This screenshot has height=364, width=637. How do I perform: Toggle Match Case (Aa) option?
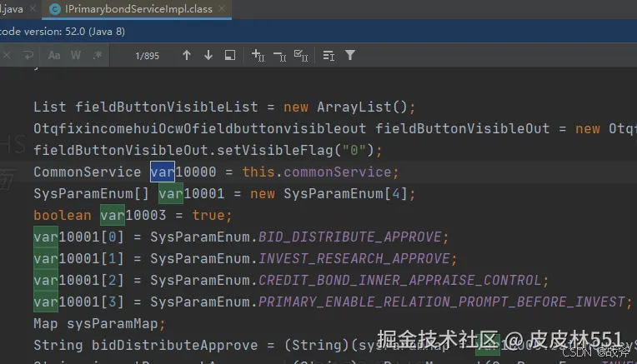54,56
